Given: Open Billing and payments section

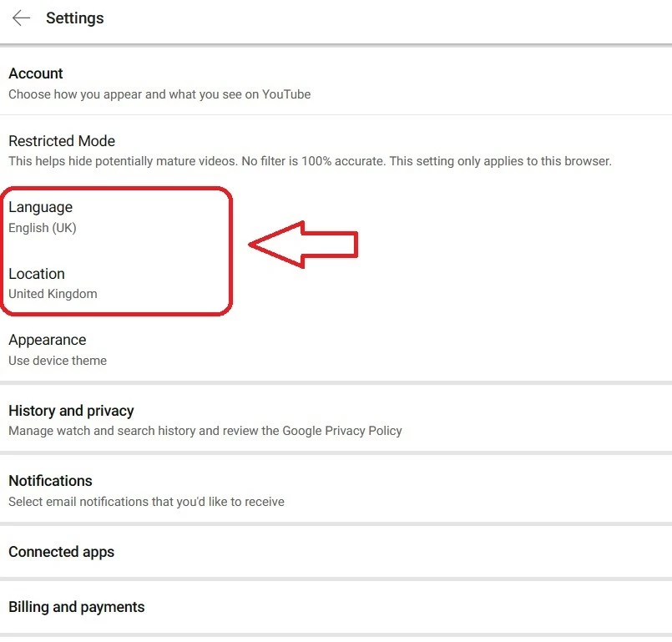Looking at the screenshot, I should coord(336,607).
